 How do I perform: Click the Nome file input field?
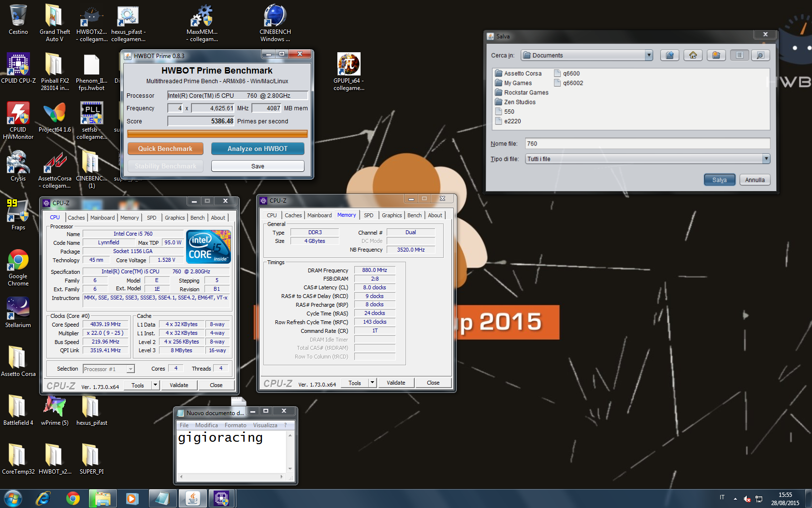click(x=647, y=144)
